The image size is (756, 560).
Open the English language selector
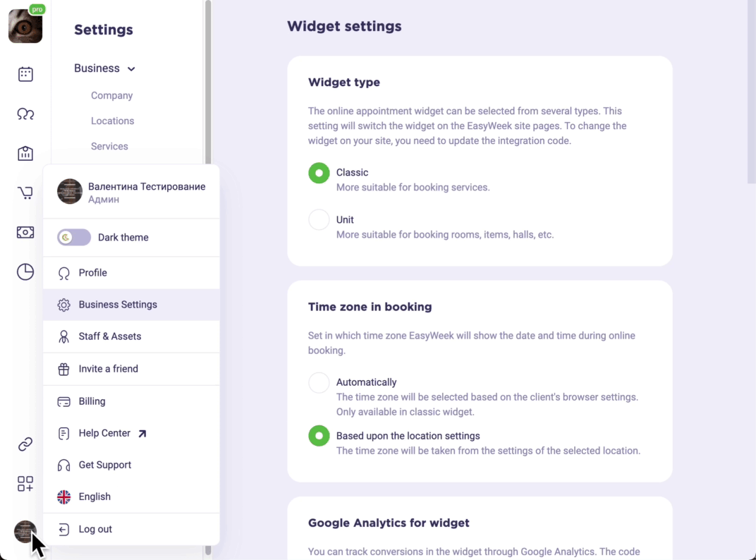[94, 497]
